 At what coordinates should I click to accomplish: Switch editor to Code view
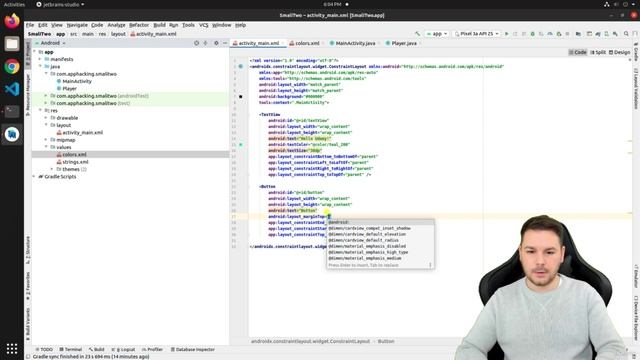click(x=578, y=52)
